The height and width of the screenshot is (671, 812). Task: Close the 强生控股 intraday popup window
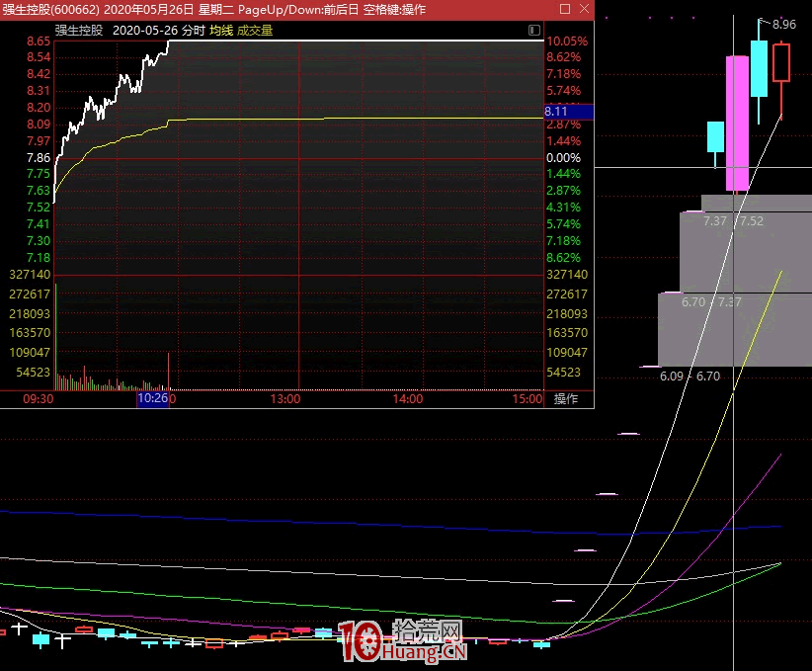pyautogui.click(x=584, y=10)
